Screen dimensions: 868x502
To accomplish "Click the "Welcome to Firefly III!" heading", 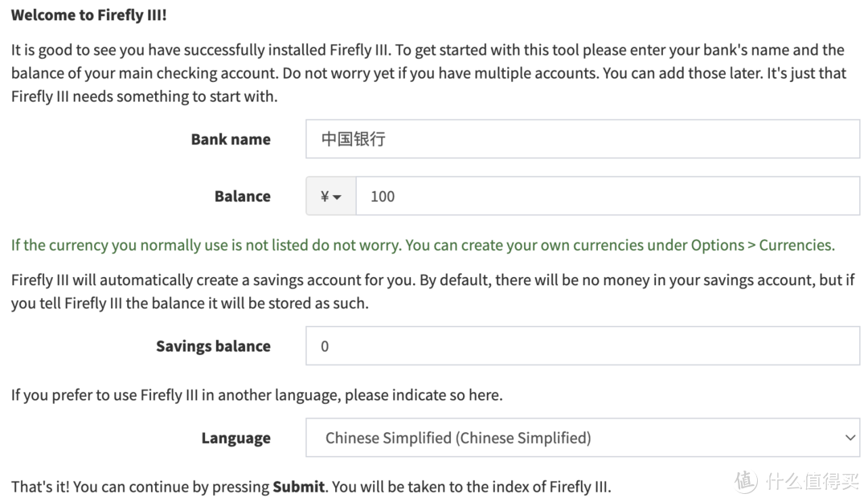I will point(89,14).
